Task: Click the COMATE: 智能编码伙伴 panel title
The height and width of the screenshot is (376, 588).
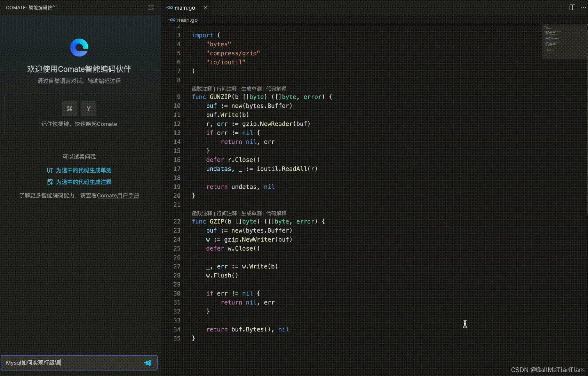Action: [x=31, y=8]
